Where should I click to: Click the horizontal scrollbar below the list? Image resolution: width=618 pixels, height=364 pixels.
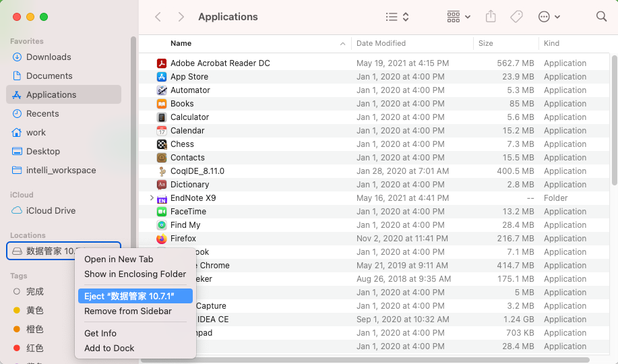click(x=365, y=360)
